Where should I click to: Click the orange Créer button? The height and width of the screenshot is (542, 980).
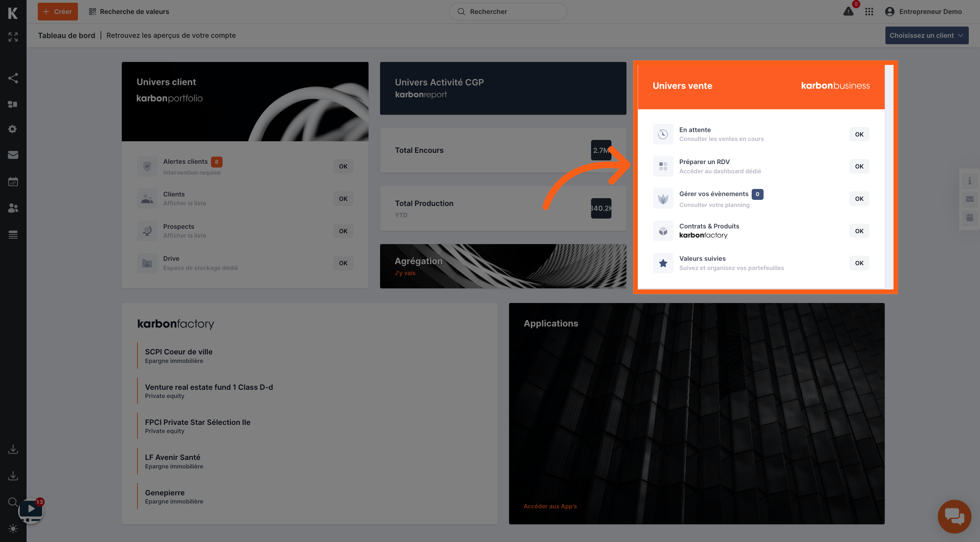click(58, 12)
